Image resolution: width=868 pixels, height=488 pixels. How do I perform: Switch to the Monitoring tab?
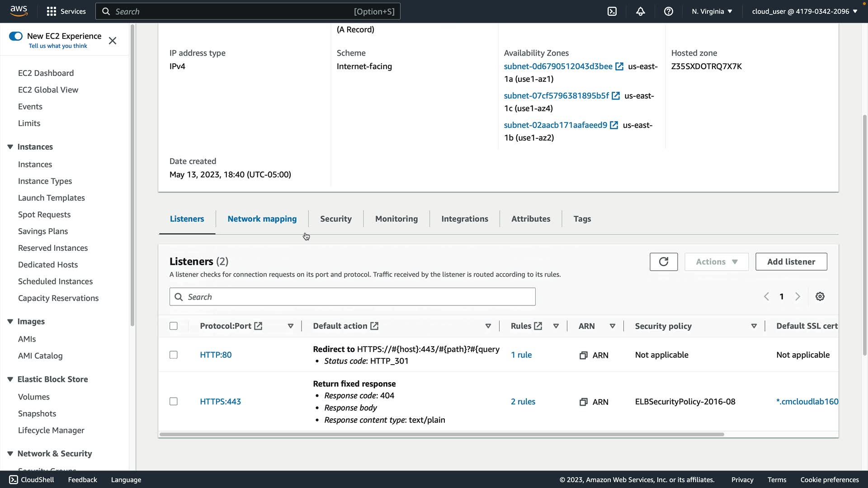(396, 219)
